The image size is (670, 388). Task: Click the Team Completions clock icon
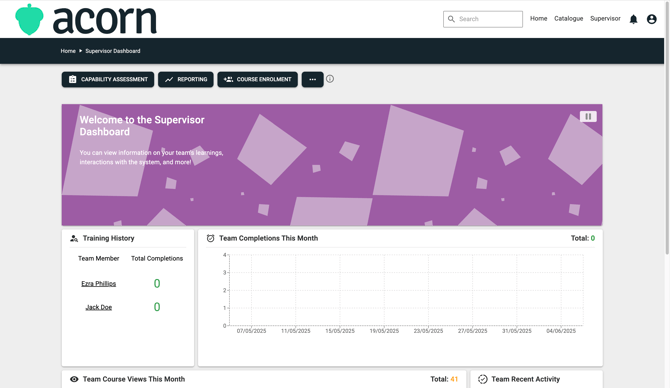point(210,238)
